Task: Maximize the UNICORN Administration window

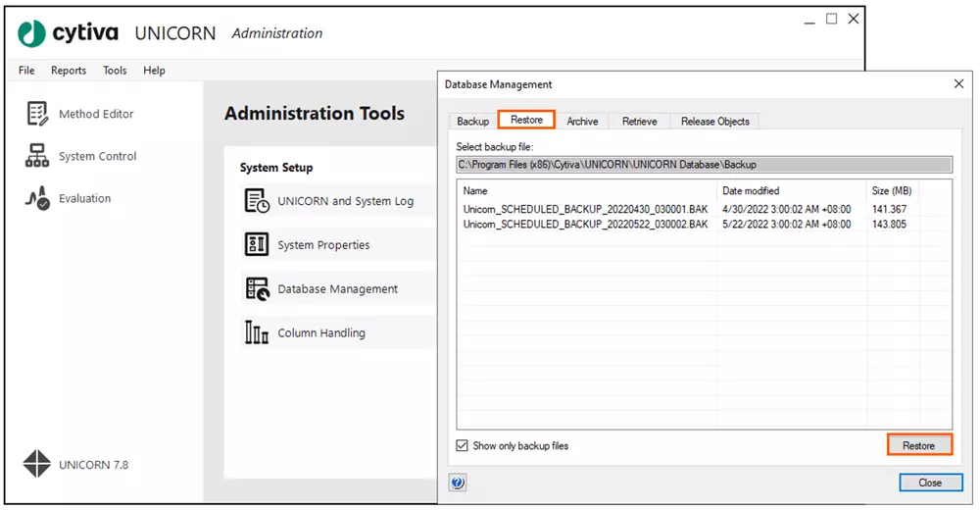Action: 831,19
